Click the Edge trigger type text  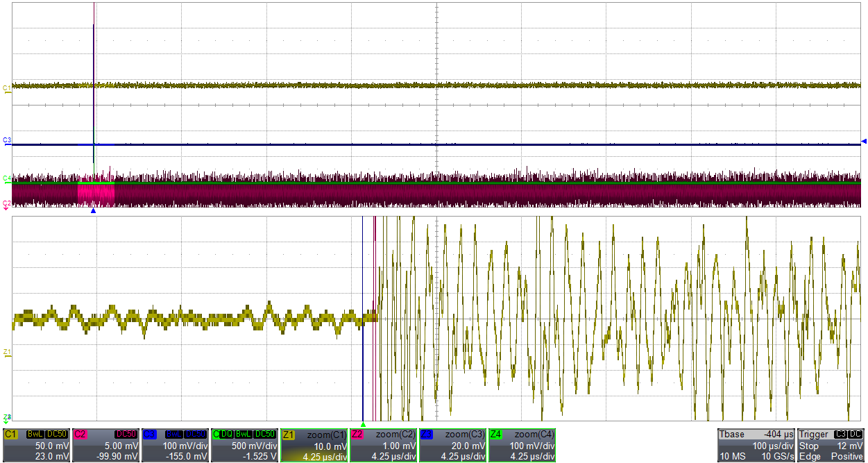(x=810, y=456)
